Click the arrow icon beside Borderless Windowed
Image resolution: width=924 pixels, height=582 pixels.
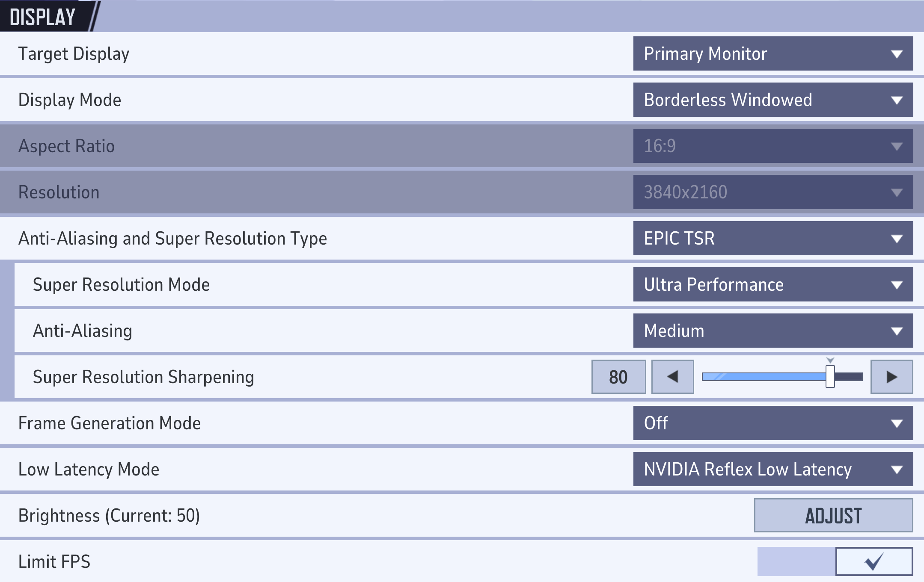897,100
